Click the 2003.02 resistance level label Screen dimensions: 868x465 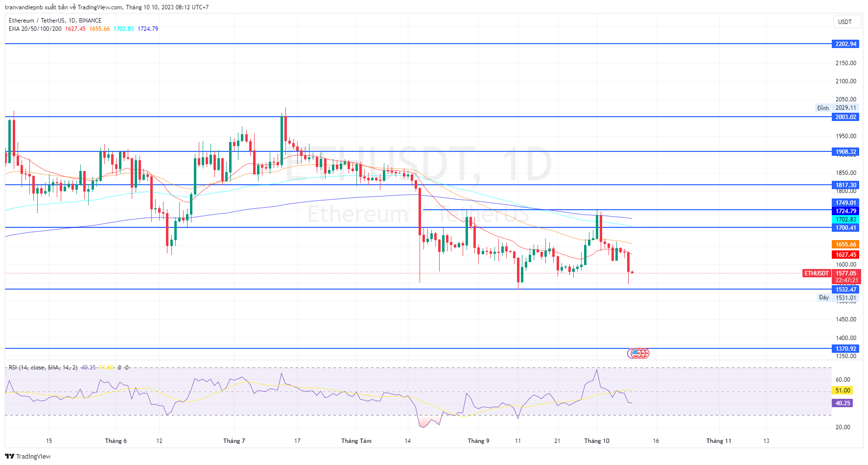click(845, 117)
